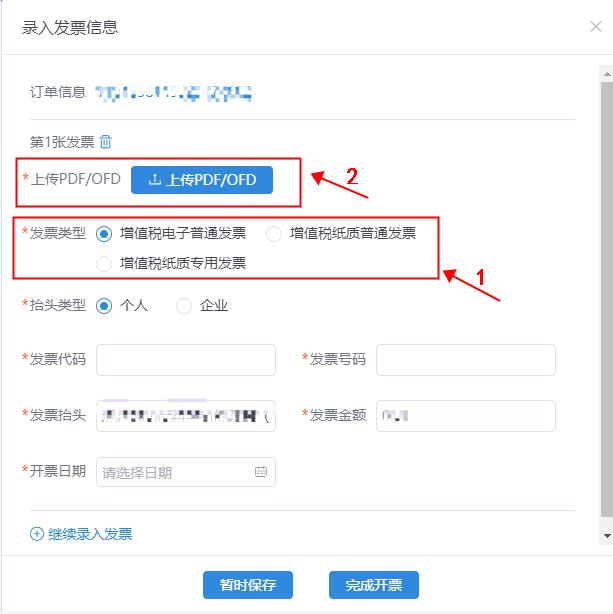Image resolution: width=613 pixels, height=614 pixels.
Task: Click 继续录入发票 link
Action: [x=81, y=534]
